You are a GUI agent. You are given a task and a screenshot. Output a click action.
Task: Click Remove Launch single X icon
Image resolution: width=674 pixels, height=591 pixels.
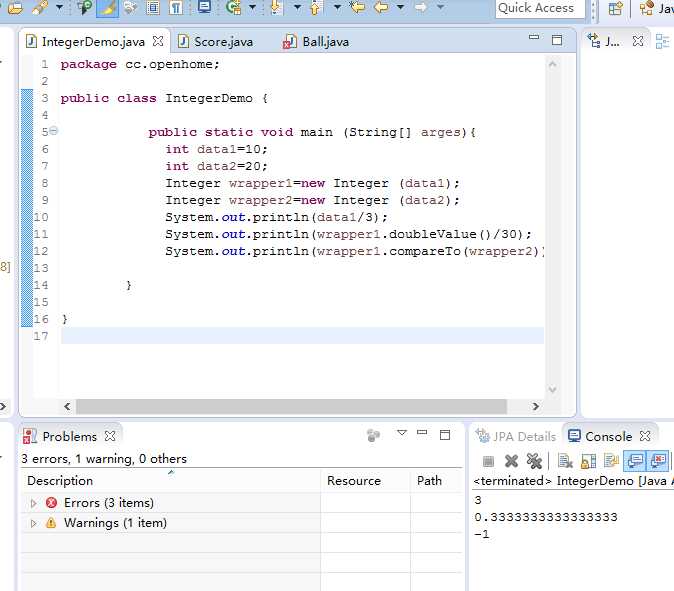511,461
